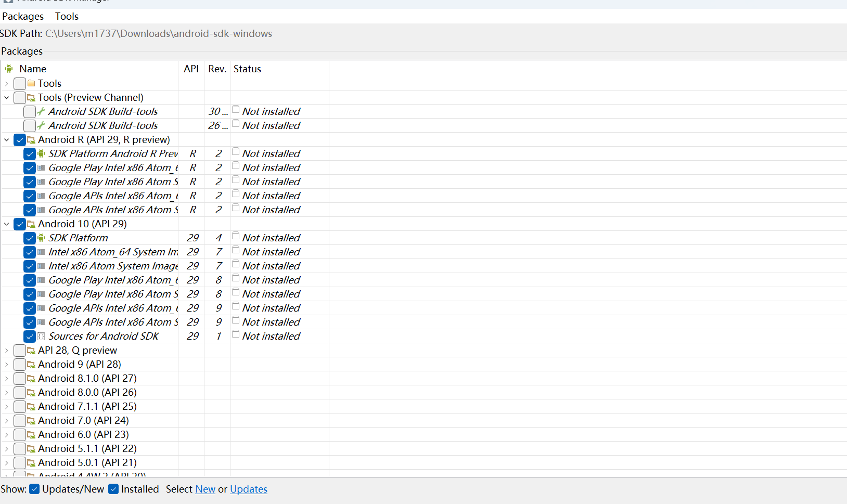Click "Not installed" in the Sources for Android SDK row
Screen dimensions: 847x504
[x=271, y=336]
